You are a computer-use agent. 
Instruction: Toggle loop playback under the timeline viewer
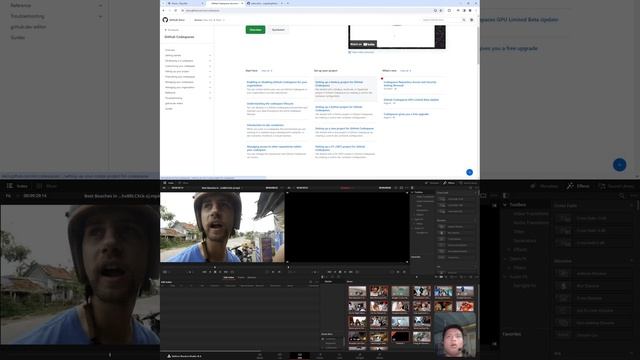357,272
